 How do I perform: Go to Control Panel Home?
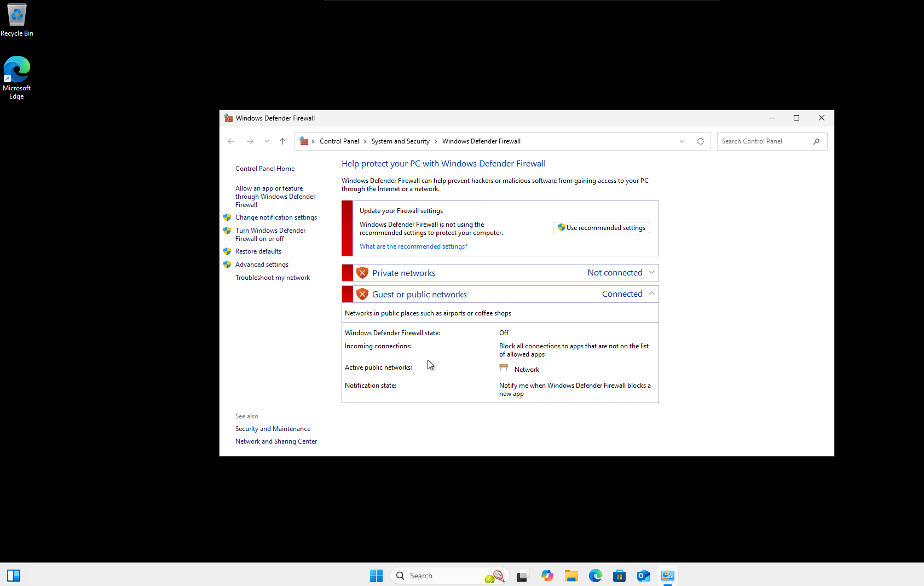pos(265,169)
